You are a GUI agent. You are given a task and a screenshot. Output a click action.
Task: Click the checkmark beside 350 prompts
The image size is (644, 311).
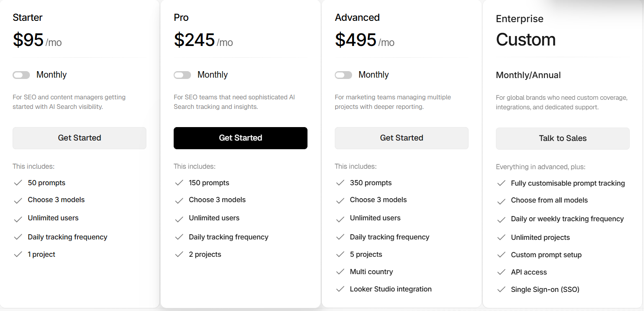(340, 183)
